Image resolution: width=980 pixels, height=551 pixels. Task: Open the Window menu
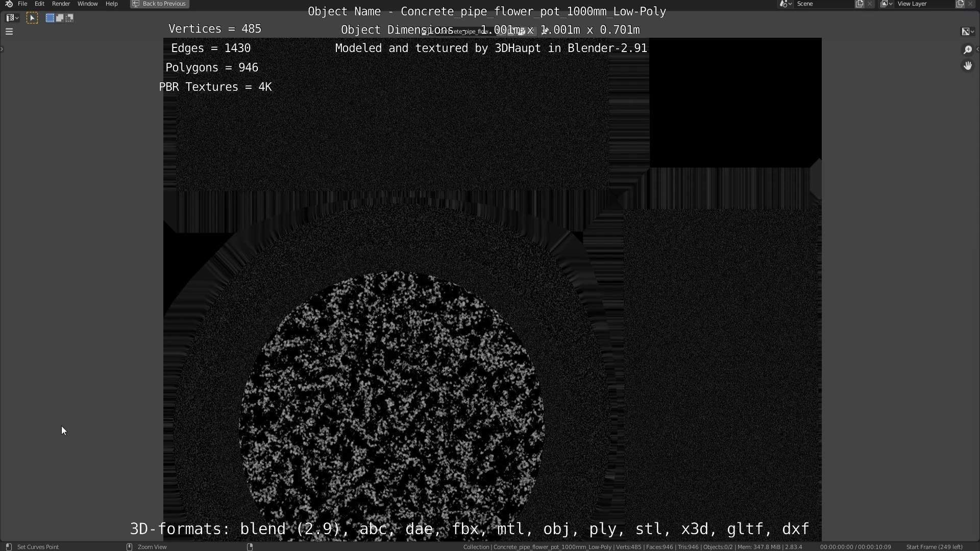coord(87,4)
